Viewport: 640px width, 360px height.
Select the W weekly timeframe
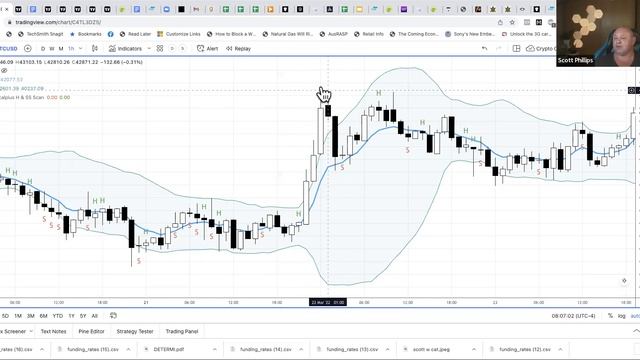click(52, 49)
